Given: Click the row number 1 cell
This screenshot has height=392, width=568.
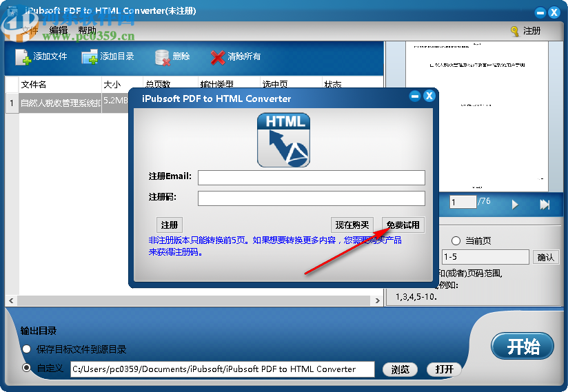Looking at the screenshot, I should coord(12,103).
